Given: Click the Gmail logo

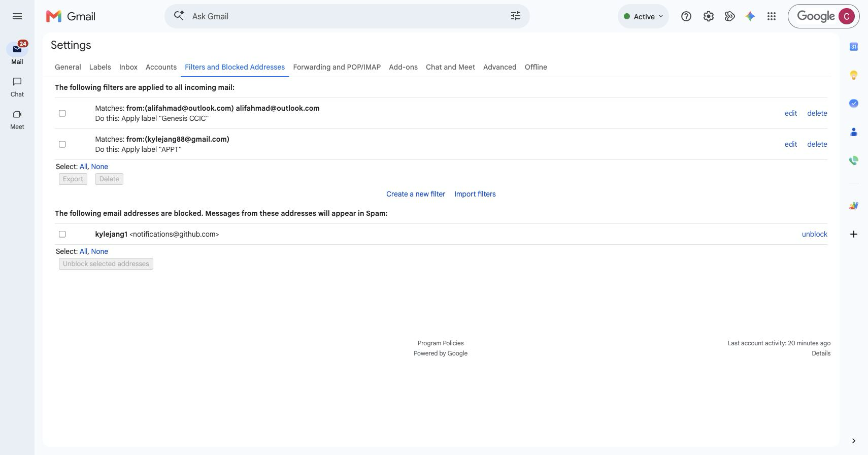Looking at the screenshot, I should [71, 16].
